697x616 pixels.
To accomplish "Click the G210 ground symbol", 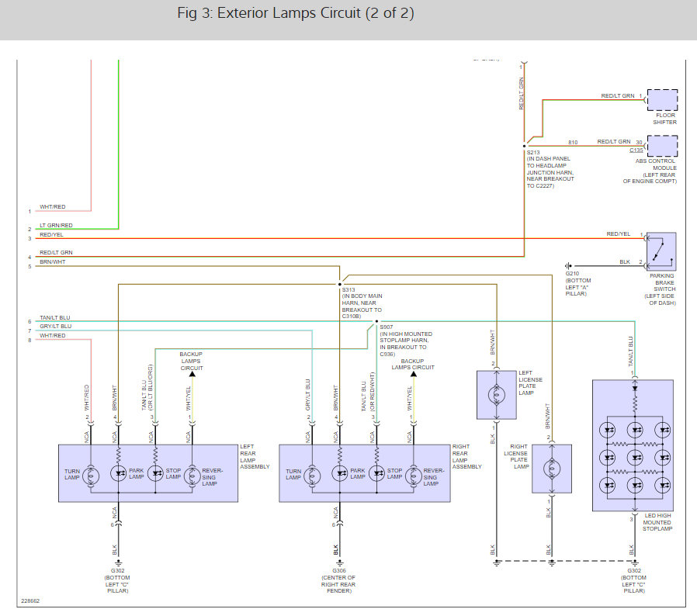I will 568,266.
